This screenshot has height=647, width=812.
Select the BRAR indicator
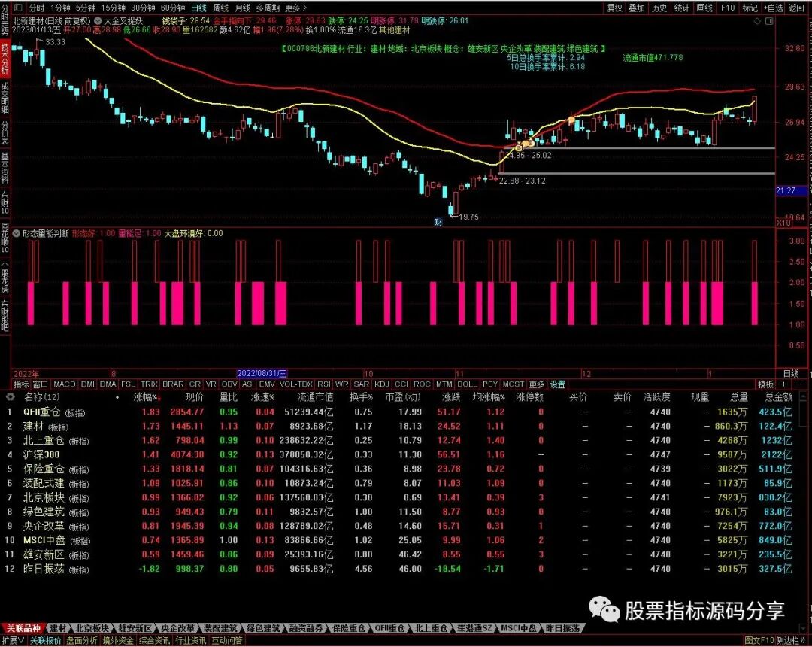(x=173, y=384)
